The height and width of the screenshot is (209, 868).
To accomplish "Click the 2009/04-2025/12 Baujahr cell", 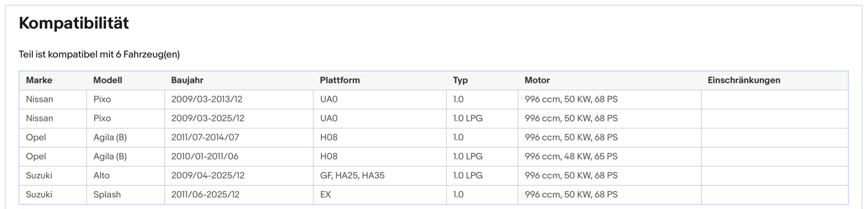I will coord(239,175).
